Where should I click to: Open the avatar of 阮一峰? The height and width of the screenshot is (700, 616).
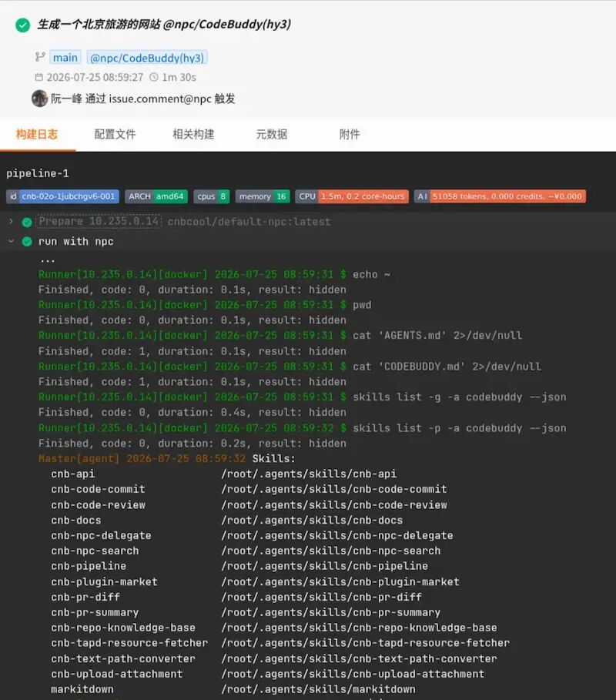(x=40, y=99)
